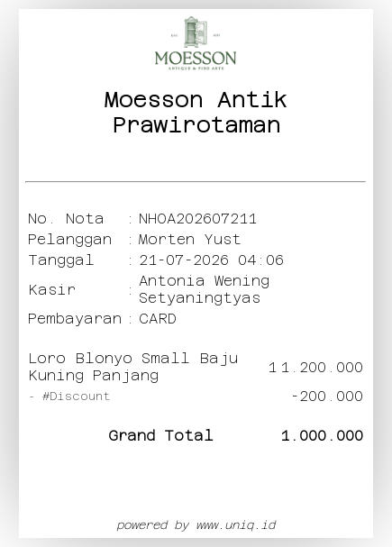Click the No. Nota label
392x547 pixels.
pos(66,219)
